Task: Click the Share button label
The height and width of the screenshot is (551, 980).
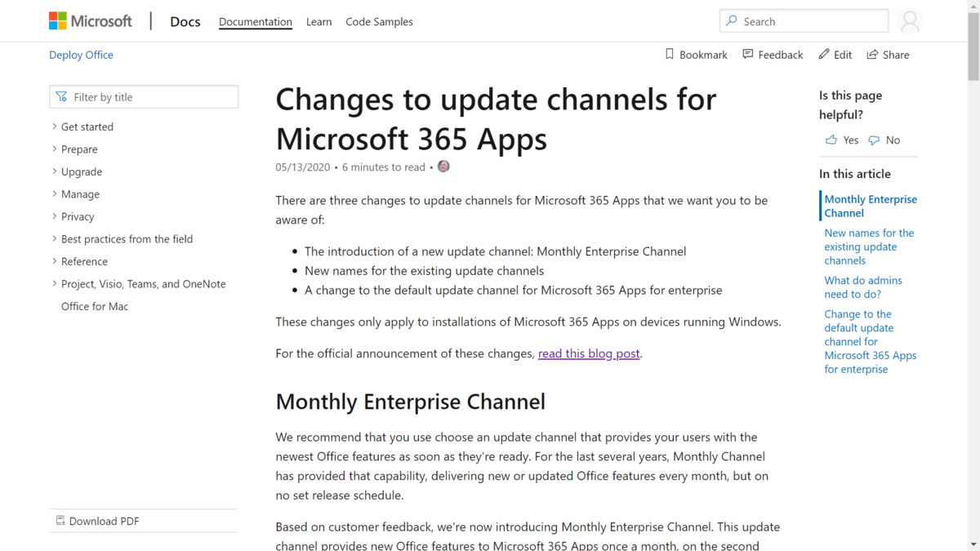Action: [x=896, y=55]
